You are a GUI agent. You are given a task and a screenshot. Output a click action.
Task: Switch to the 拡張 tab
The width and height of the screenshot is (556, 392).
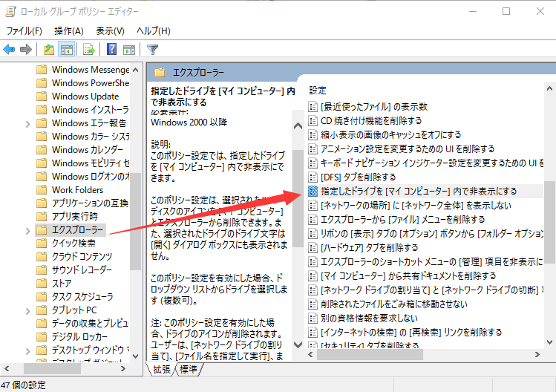click(162, 369)
